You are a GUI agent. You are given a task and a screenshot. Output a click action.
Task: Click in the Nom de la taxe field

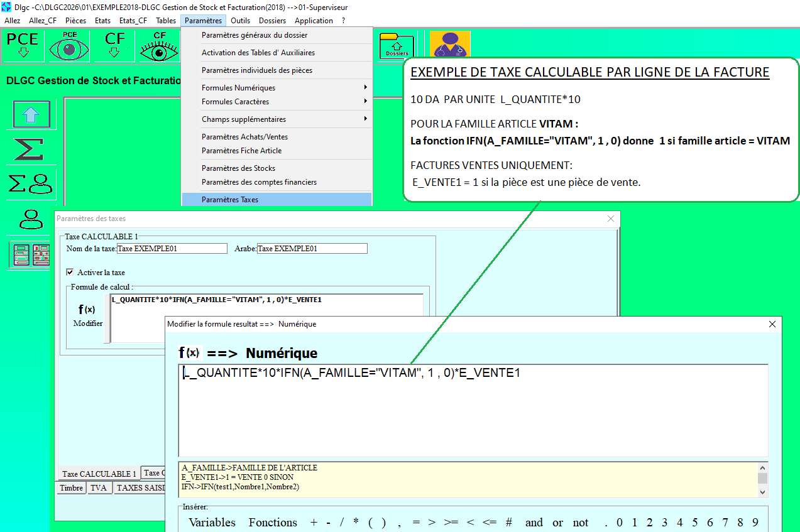(172, 249)
